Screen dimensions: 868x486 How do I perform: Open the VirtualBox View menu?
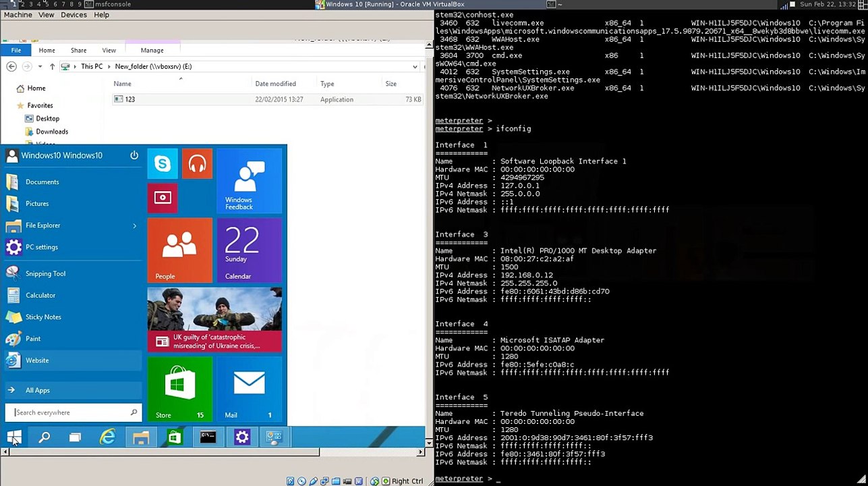point(47,15)
